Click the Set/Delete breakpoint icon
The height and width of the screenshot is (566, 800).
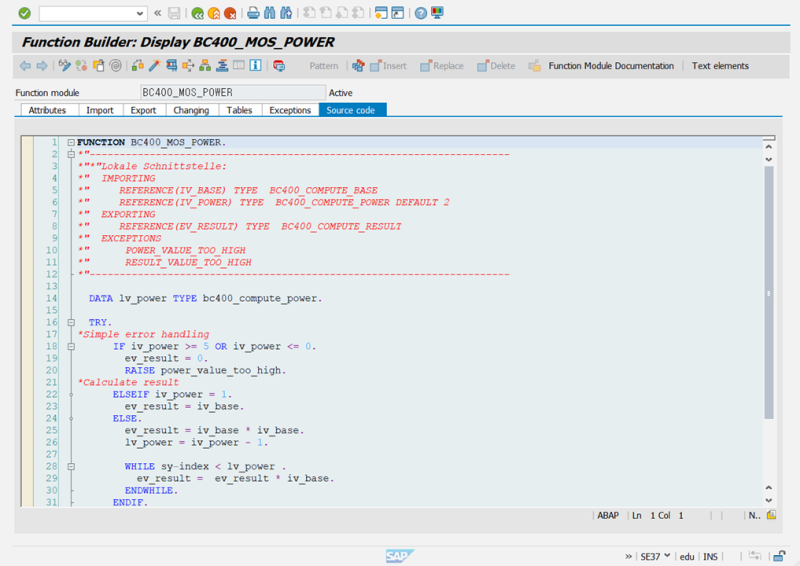pos(279,66)
